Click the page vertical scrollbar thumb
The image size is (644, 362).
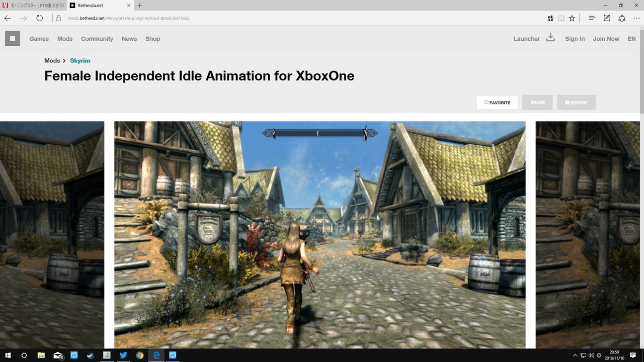(641, 71)
